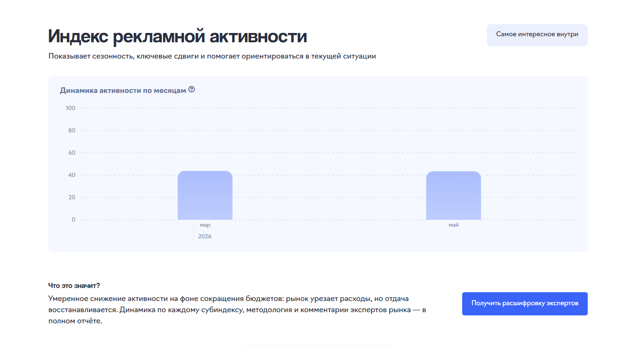Click the '40' y-axis value

pyautogui.click(x=72, y=175)
